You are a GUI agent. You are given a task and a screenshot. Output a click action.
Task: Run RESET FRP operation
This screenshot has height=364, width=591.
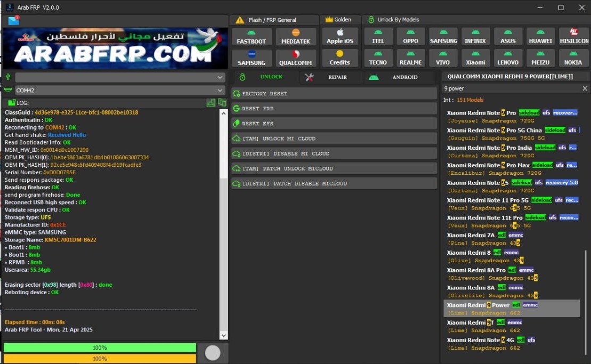(x=334, y=109)
